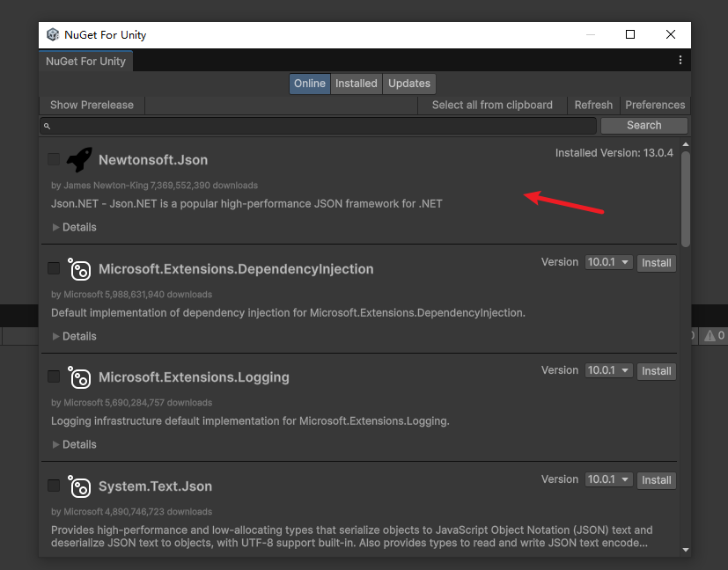This screenshot has width=728, height=570.
Task: Click the Microsoft.Extensions.DependencyInjection package icon
Action: pos(79,269)
